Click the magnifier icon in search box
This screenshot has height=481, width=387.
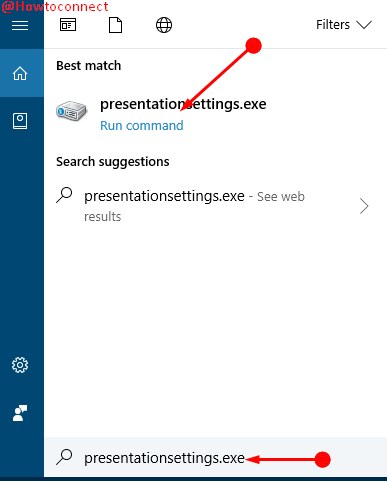click(64, 457)
